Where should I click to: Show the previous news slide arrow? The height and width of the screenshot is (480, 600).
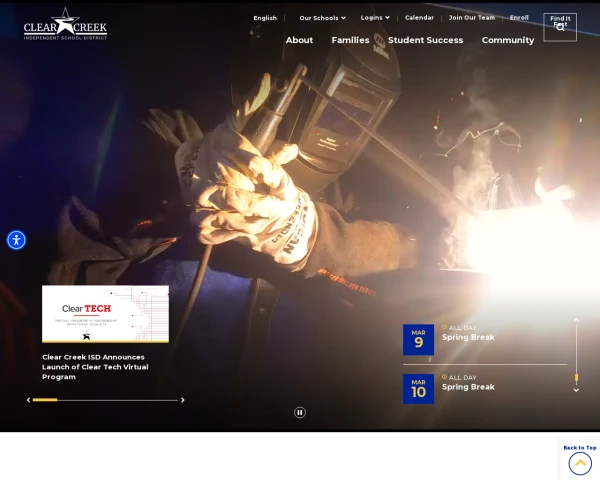tap(28, 400)
